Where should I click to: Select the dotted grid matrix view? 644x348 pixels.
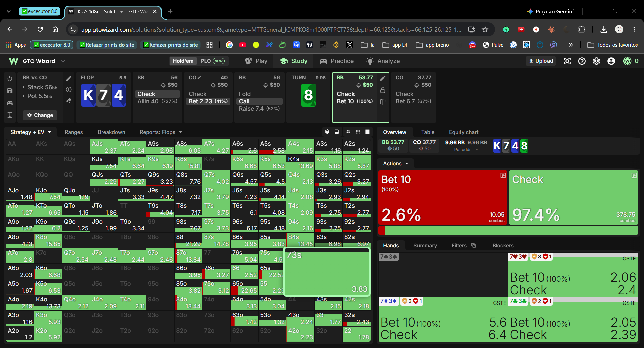tap(358, 132)
